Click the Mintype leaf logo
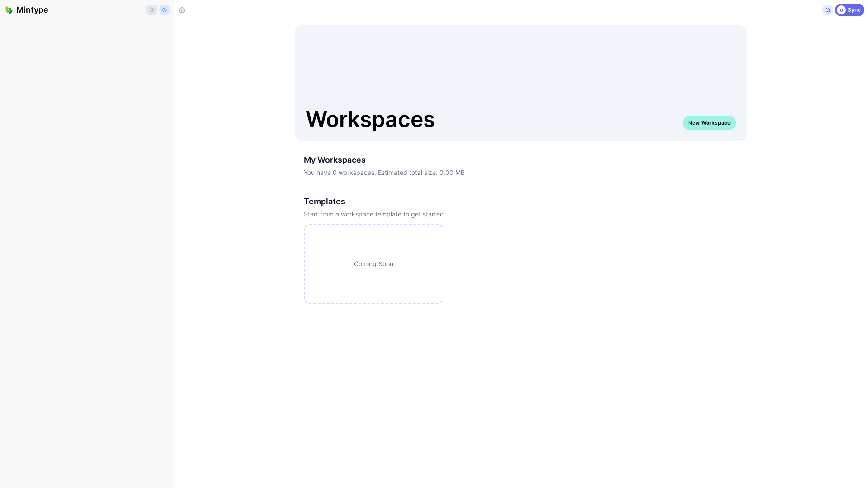 pyautogui.click(x=9, y=10)
